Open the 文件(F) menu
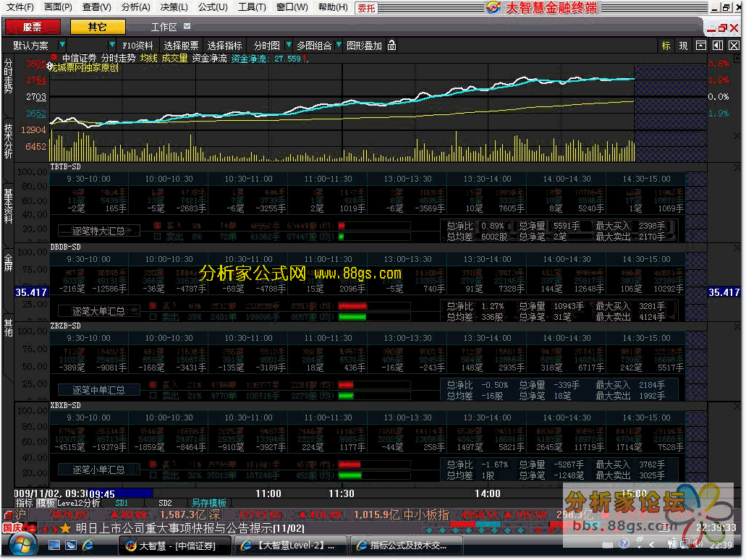This screenshot has width=746, height=560. (x=20, y=7)
